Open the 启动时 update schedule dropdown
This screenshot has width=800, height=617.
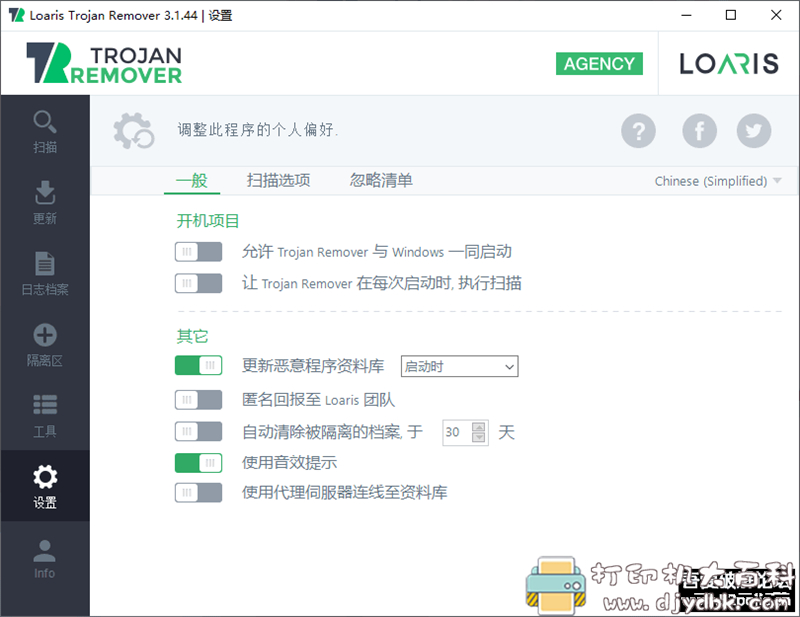tap(460, 366)
